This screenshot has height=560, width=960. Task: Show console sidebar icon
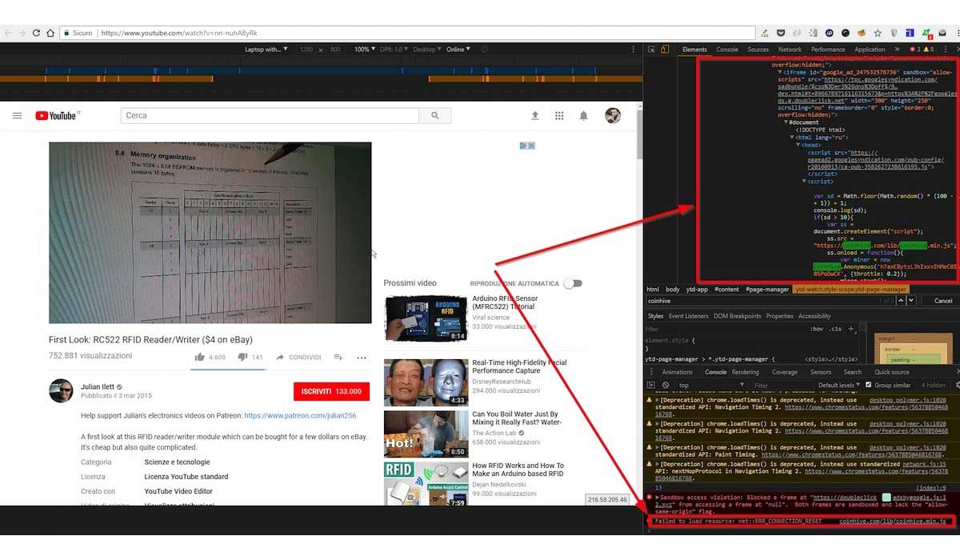pyautogui.click(x=651, y=386)
